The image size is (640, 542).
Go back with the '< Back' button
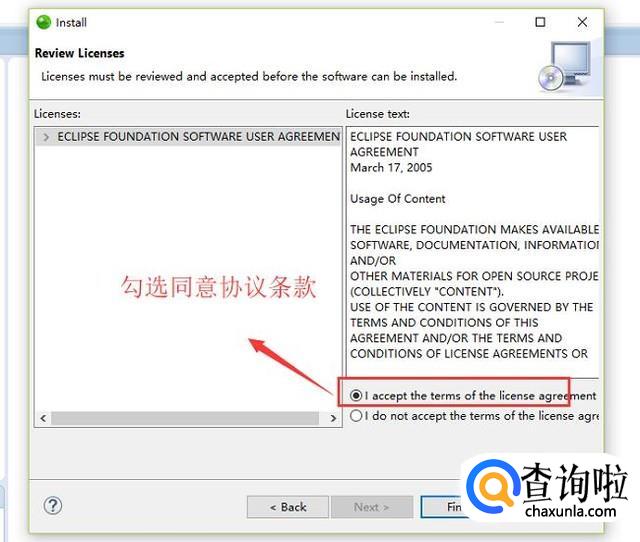(x=288, y=507)
